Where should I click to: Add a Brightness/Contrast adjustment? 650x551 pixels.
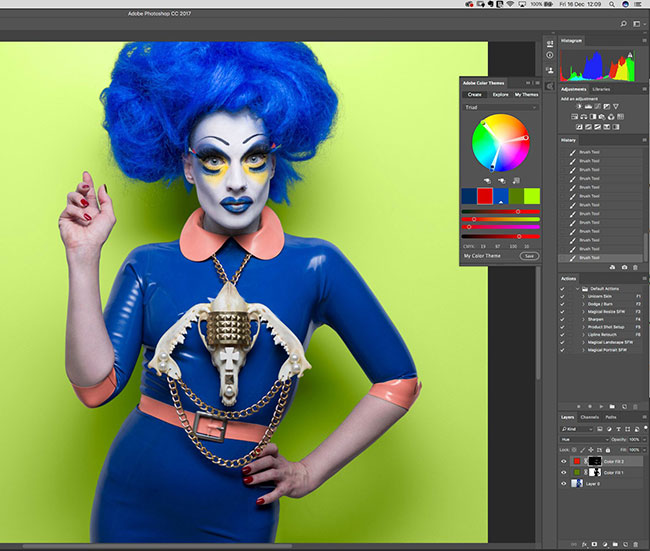coord(579,107)
